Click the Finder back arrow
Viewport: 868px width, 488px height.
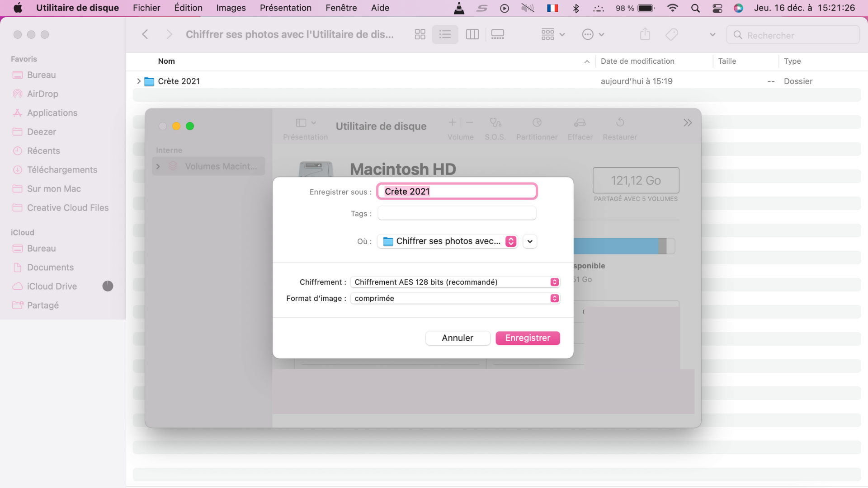(145, 34)
